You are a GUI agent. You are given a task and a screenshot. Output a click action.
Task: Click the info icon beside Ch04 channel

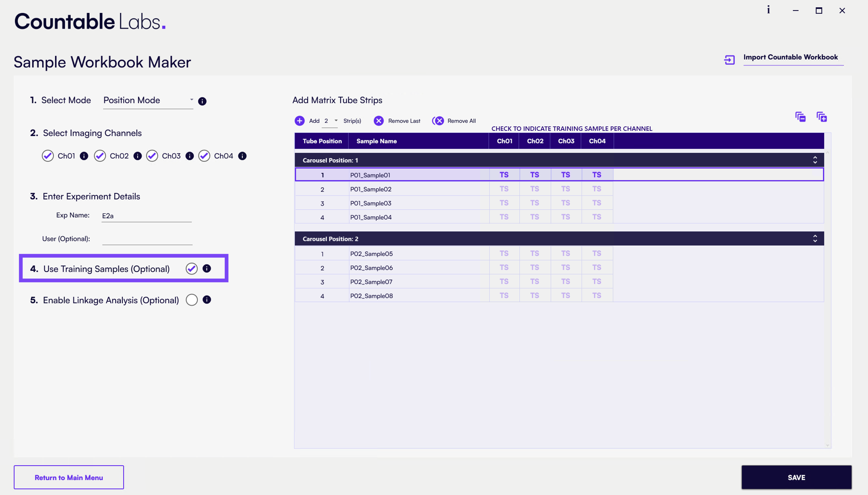click(242, 156)
